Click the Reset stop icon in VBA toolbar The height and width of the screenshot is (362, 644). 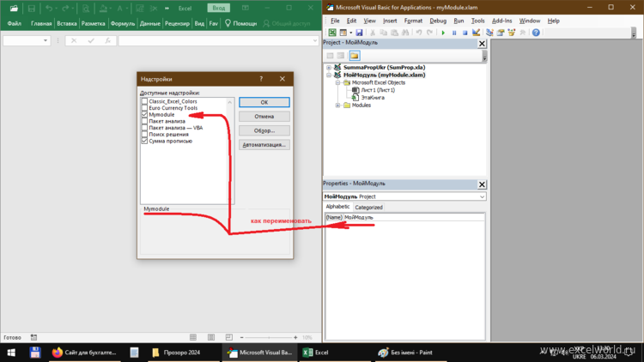coord(465,33)
